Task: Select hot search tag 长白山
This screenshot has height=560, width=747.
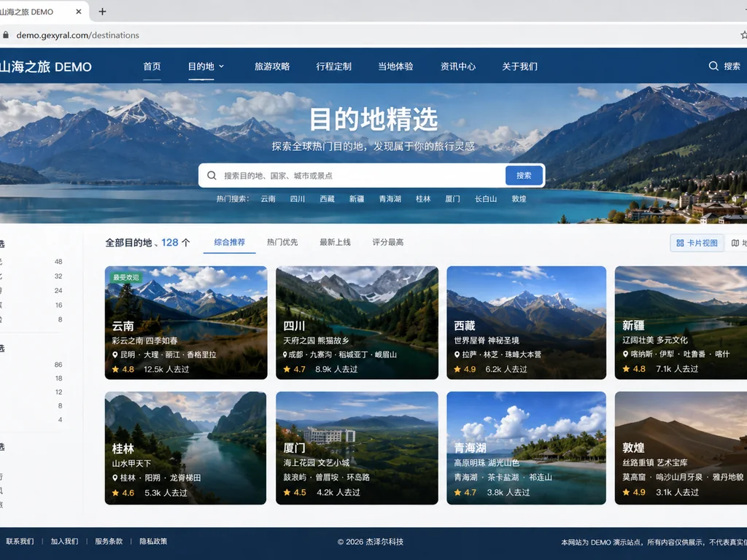Action: (x=486, y=198)
